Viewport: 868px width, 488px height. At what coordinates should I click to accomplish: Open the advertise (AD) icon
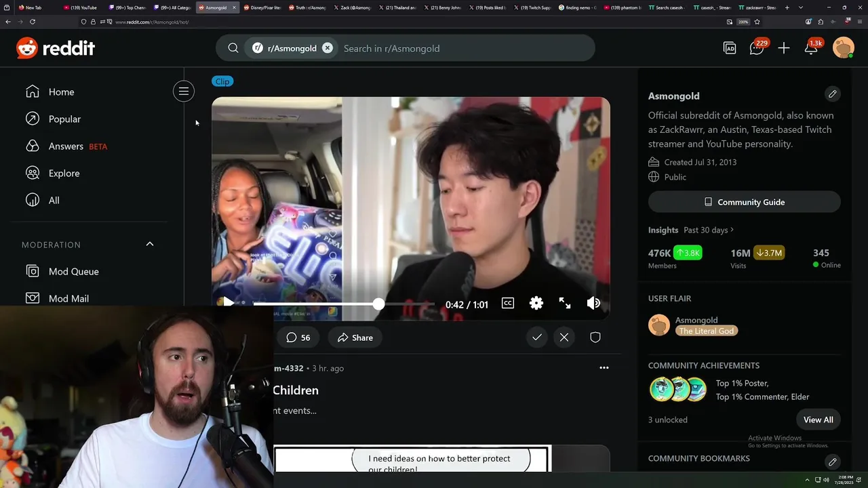730,48
